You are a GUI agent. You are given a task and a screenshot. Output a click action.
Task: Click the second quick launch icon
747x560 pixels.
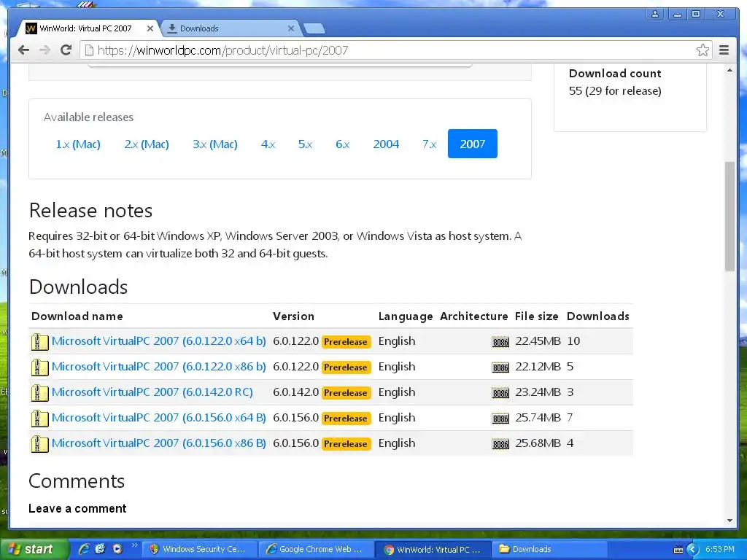[x=100, y=549]
